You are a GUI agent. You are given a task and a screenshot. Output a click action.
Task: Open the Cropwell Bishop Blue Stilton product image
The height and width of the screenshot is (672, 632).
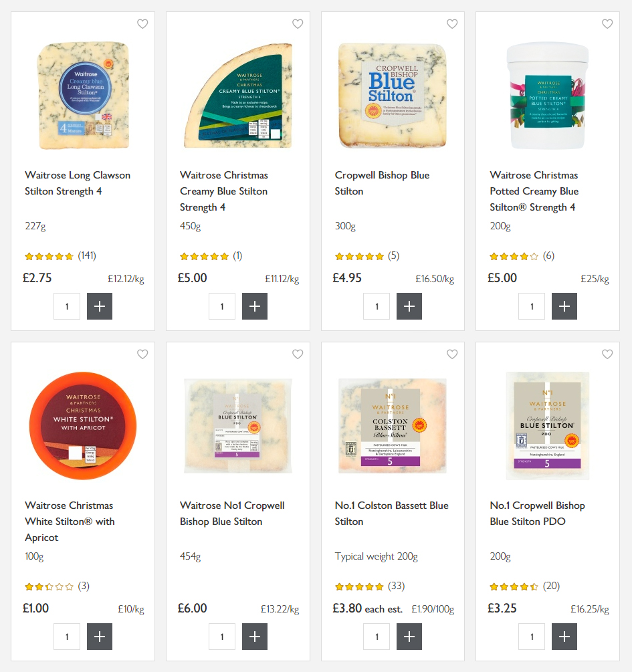[x=393, y=95]
